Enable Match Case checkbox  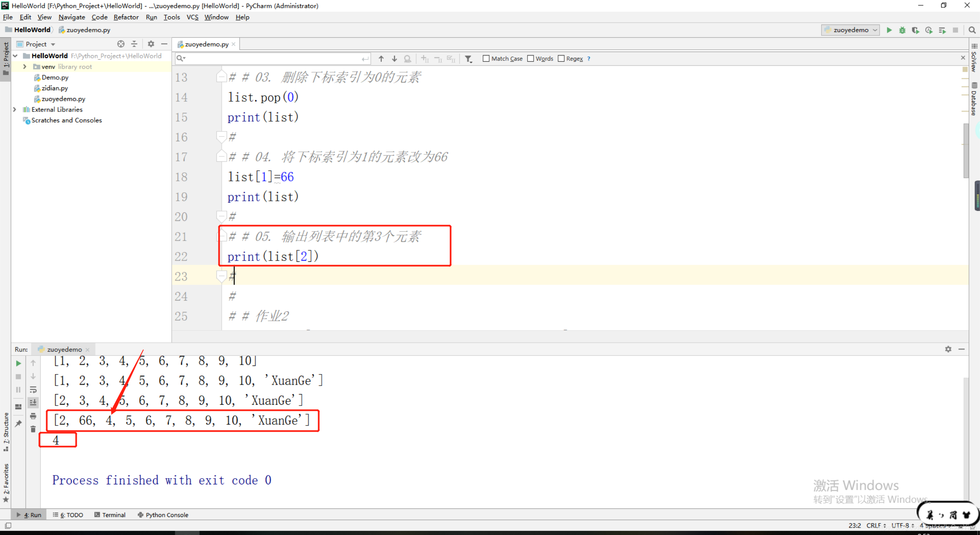(x=486, y=59)
